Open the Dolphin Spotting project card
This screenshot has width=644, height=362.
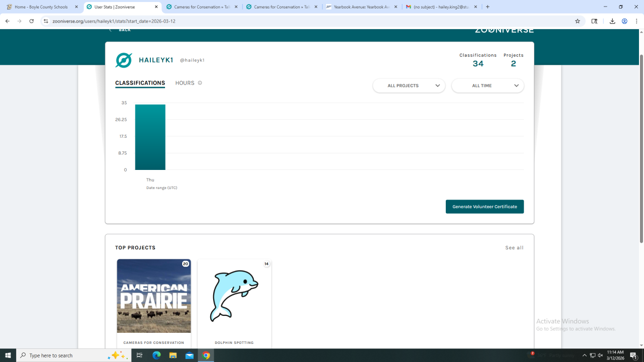point(234,304)
